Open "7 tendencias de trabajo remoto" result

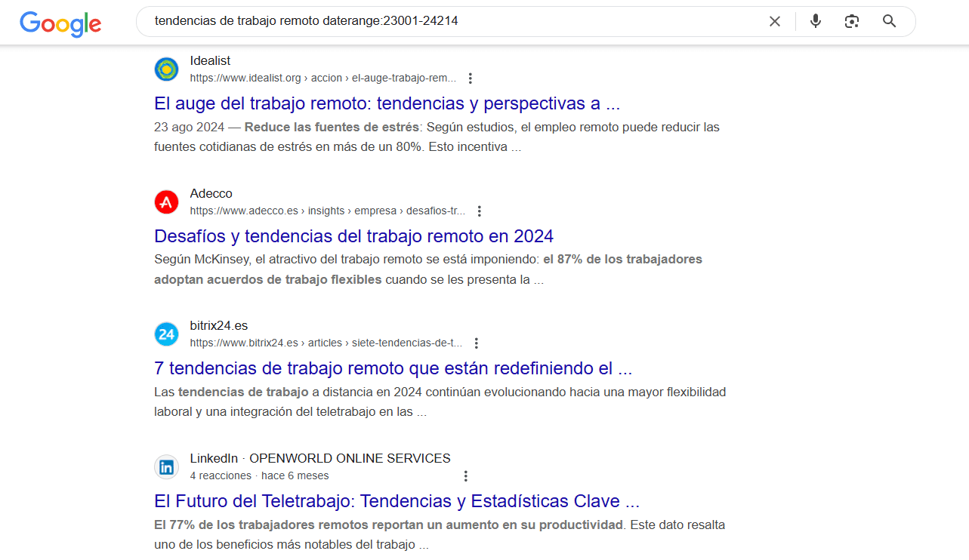(x=393, y=368)
